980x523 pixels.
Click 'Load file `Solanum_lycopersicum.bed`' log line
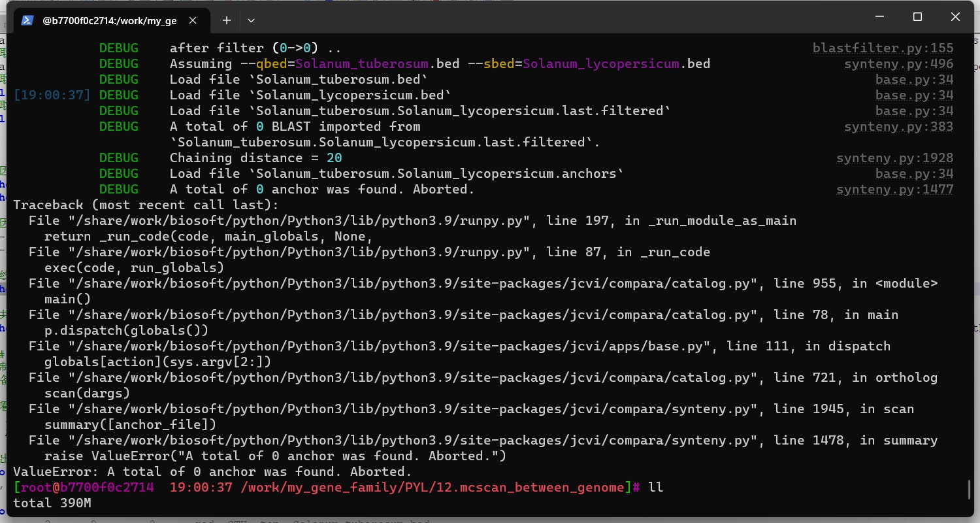[x=310, y=95]
